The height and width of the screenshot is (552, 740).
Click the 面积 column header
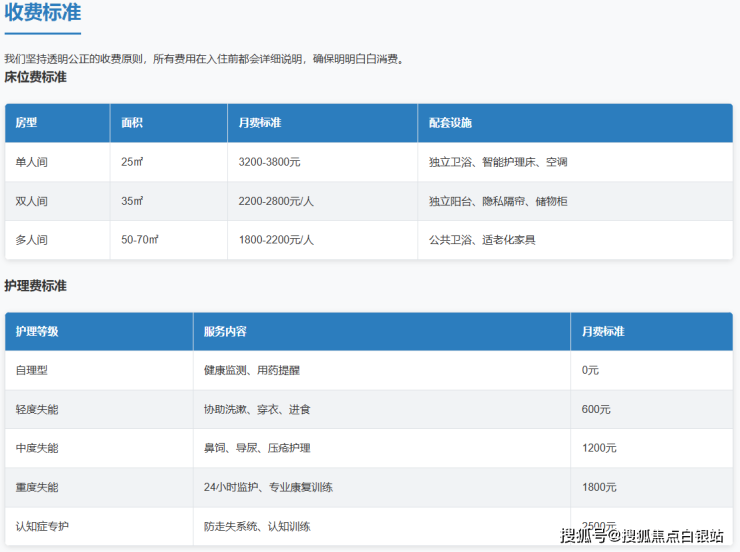(132, 123)
